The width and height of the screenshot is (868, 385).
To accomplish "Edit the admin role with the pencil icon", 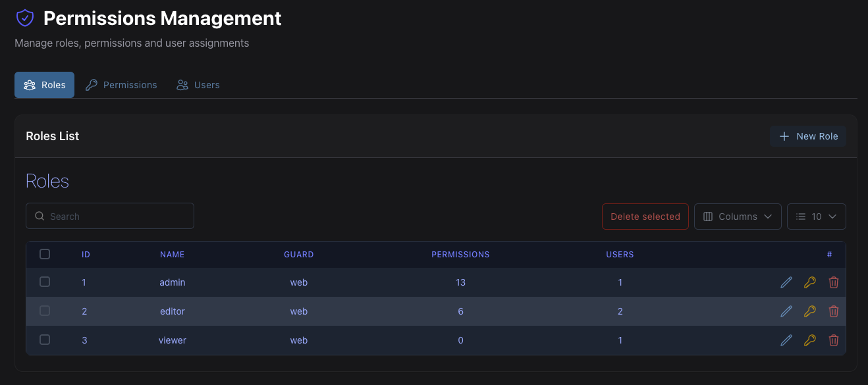I will pyautogui.click(x=786, y=282).
